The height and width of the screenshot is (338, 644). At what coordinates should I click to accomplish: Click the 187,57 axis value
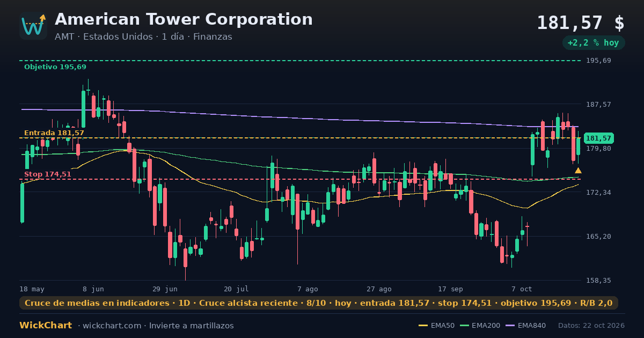coord(598,105)
